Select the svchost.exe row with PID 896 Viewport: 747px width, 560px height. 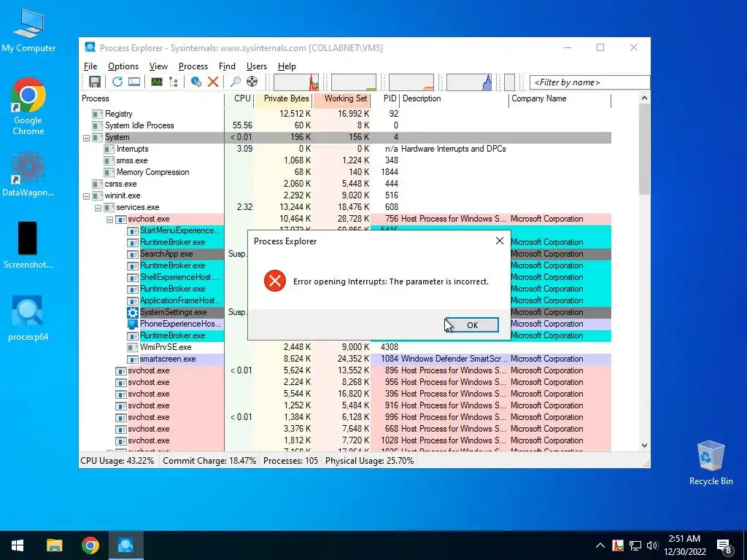[x=345, y=370]
